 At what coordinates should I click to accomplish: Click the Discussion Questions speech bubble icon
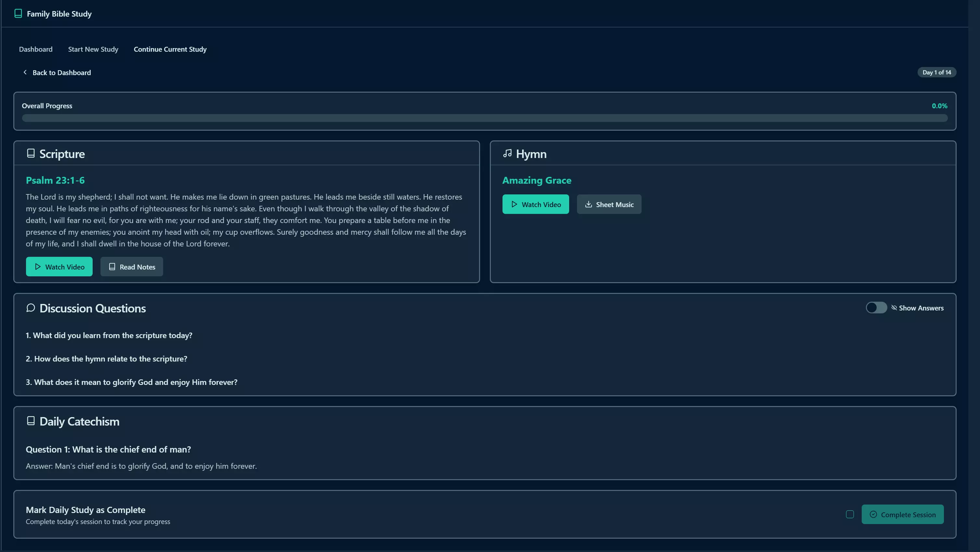point(31,308)
